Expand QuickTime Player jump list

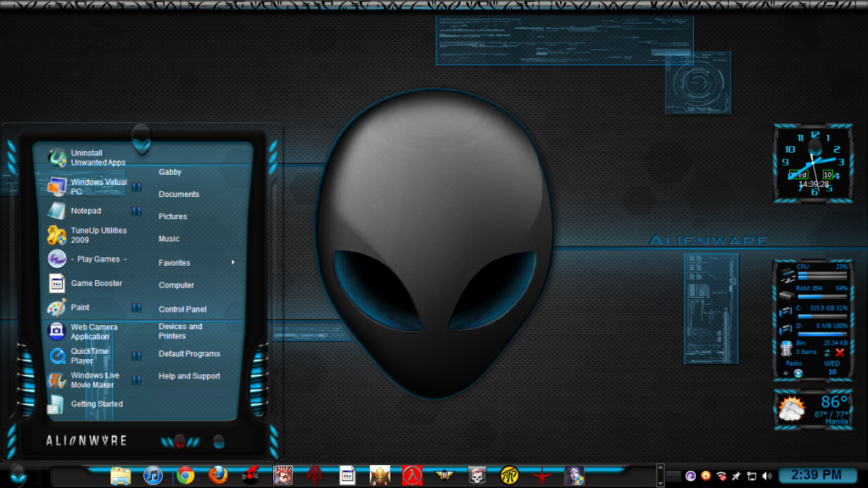tap(136, 356)
